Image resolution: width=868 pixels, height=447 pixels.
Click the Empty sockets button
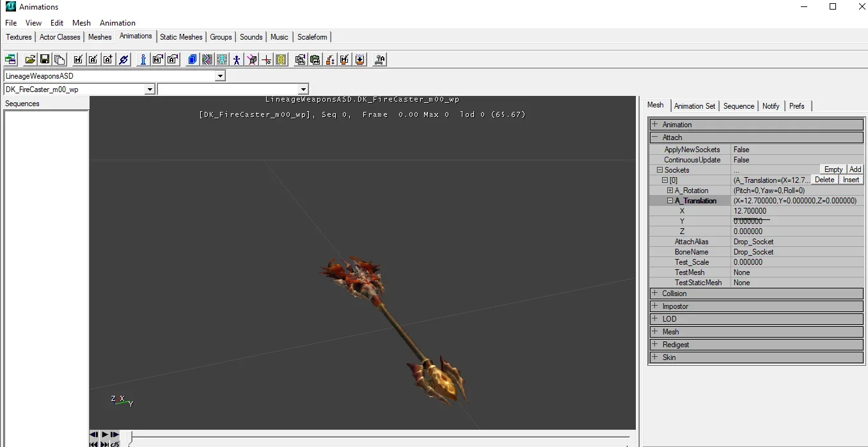[833, 169]
